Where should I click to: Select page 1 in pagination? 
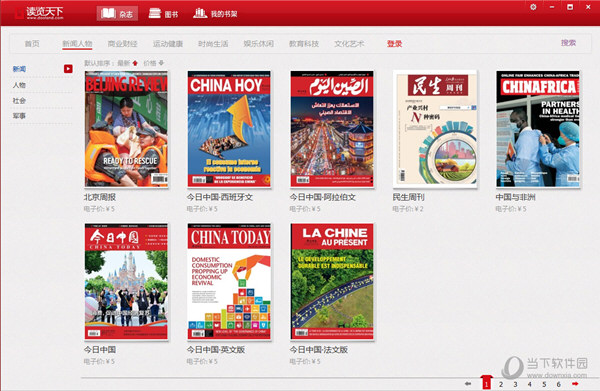[x=486, y=383]
